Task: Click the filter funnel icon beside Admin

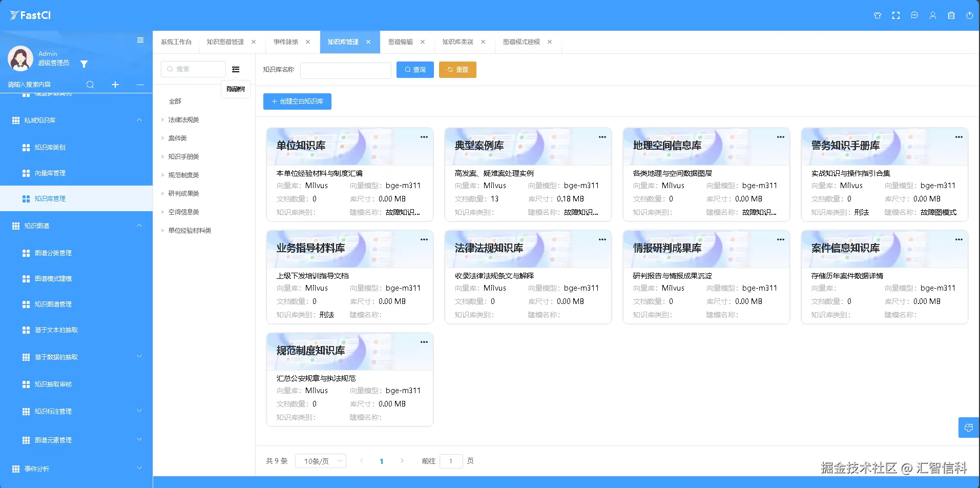Action: 84,64
